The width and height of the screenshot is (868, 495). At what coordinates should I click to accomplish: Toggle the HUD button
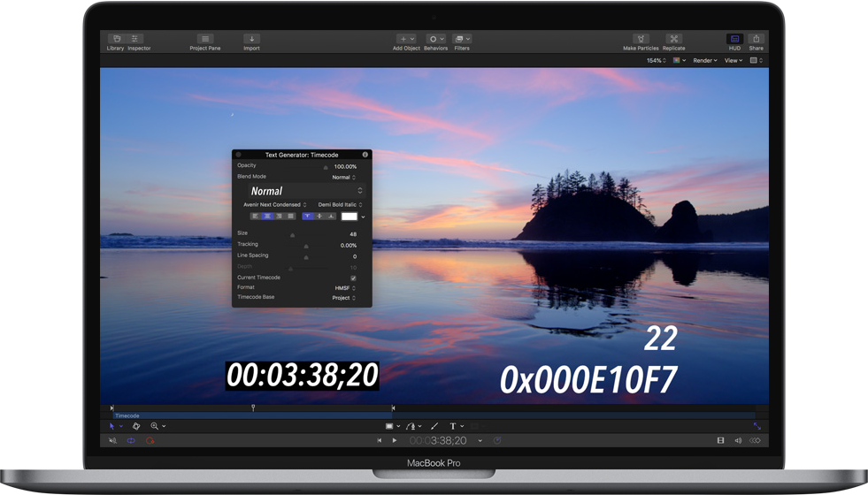[734, 40]
